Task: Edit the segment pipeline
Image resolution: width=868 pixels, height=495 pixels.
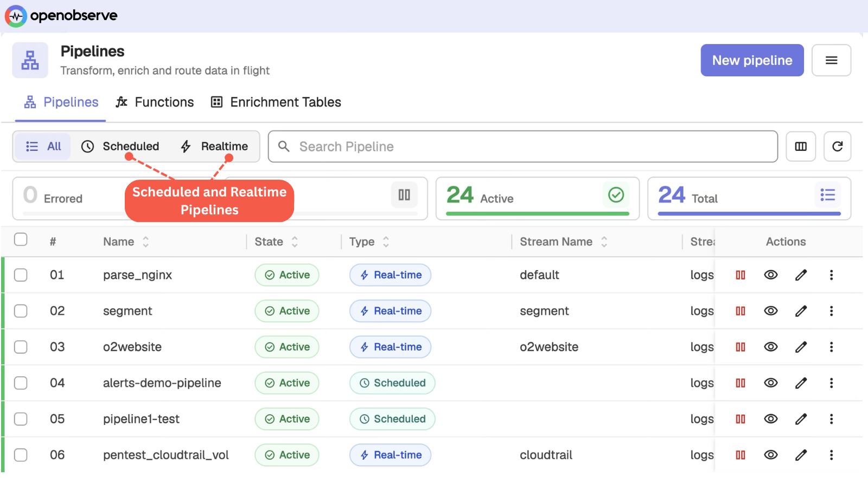Action: pos(801,311)
